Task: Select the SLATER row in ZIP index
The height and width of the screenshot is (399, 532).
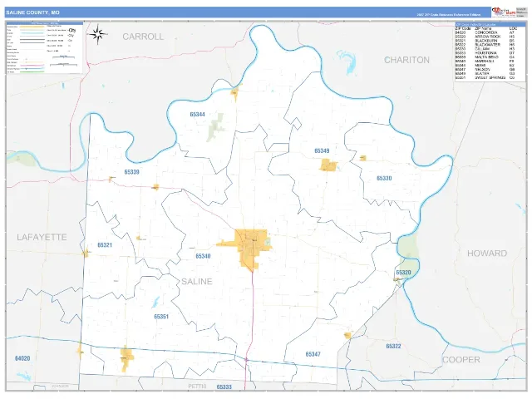Action: [x=485, y=73]
